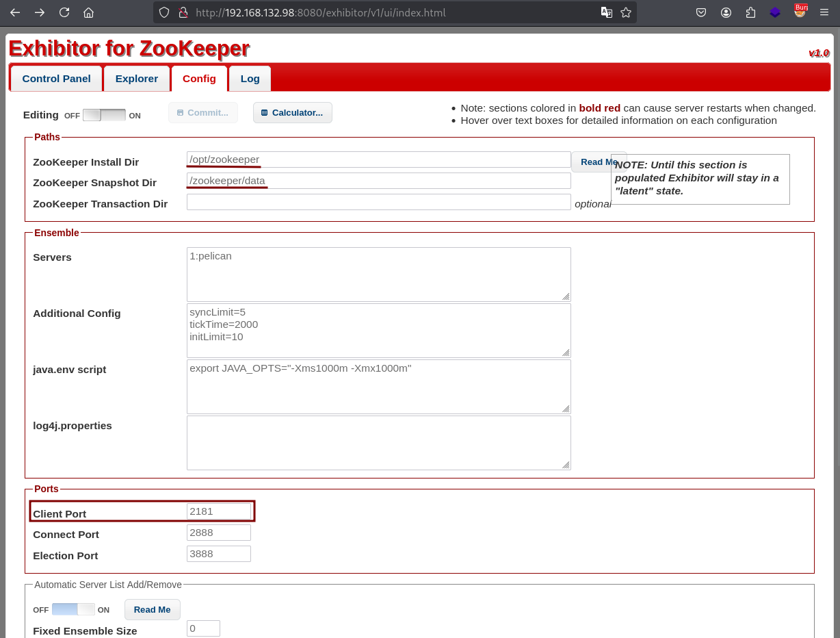Open the browser hamburger menu
This screenshot has height=638, width=840.
click(825, 12)
